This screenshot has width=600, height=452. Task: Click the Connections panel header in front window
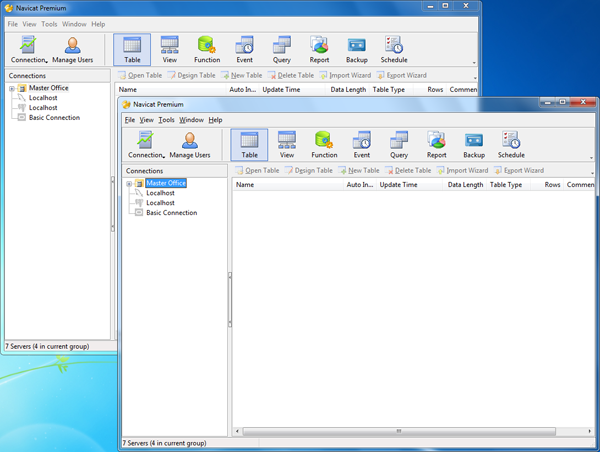tap(174, 171)
